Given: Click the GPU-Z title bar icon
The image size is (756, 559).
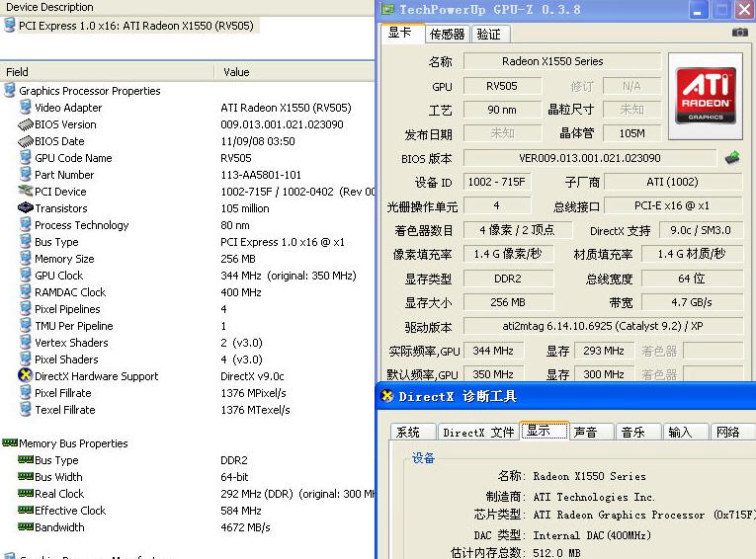Looking at the screenshot, I should coord(387,9).
